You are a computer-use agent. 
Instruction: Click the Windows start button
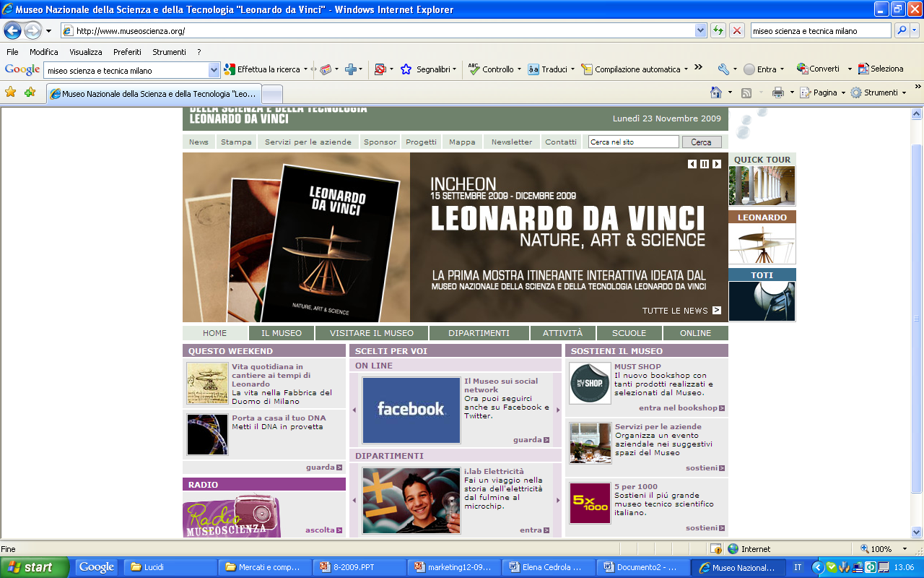[x=35, y=567]
